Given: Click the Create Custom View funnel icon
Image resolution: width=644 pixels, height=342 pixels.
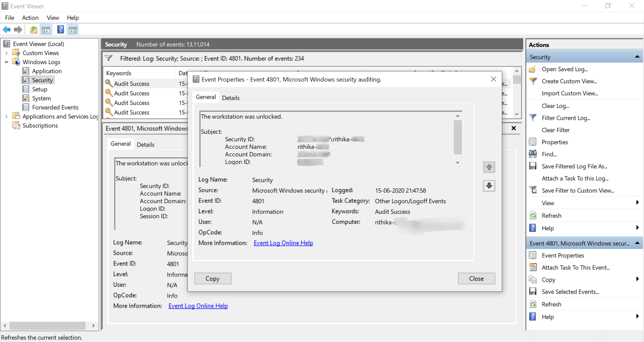Looking at the screenshot, I should tap(533, 81).
